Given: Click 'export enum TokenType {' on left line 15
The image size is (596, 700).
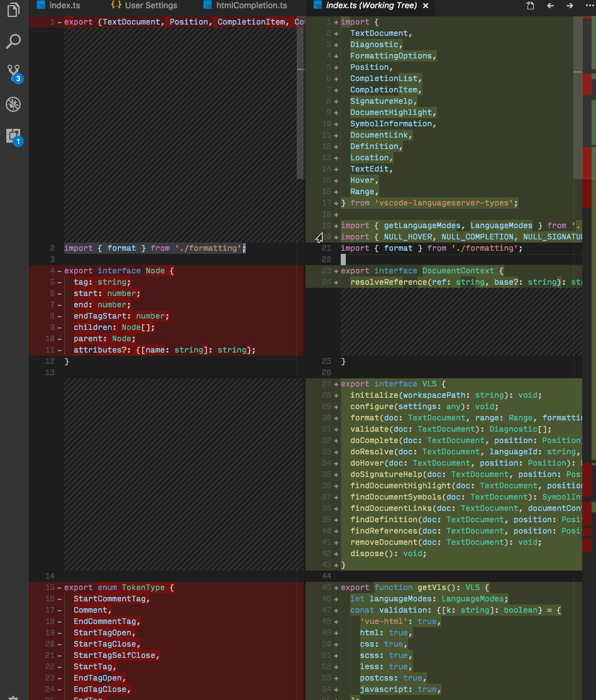Looking at the screenshot, I should pyautogui.click(x=119, y=588).
